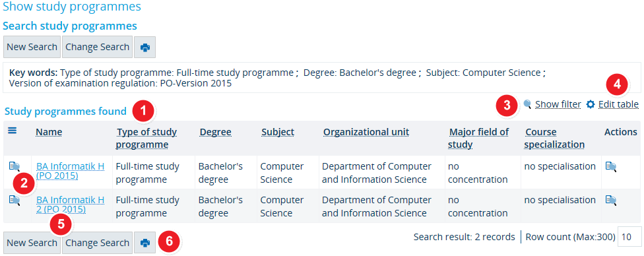The width and height of the screenshot is (644, 256).
Task: Click the bottom Change Search button
Action: coord(98,243)
